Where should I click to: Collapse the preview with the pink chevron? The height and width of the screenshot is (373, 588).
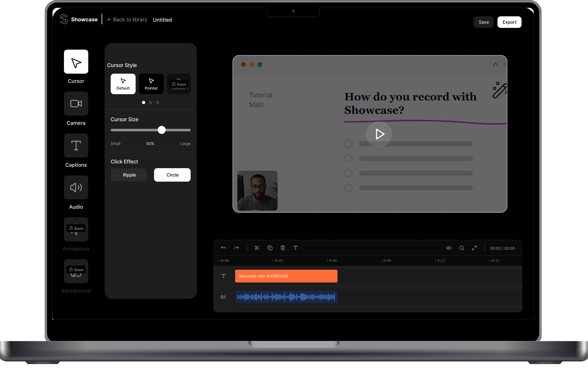[x=495, y=65]
